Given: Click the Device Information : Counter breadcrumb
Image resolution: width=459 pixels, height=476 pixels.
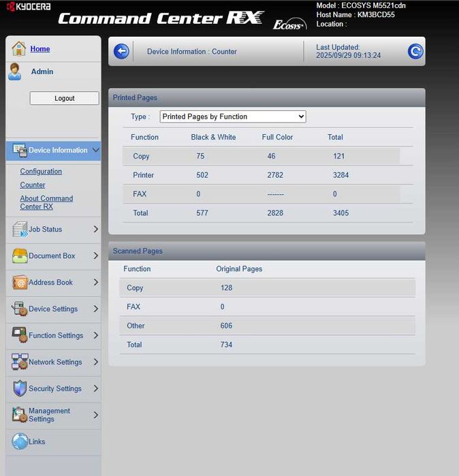Looking at the screenshot, I should point(192,52).
